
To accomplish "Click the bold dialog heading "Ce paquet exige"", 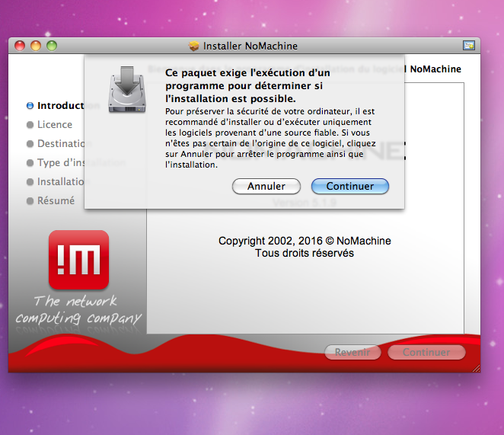I will point(247,85).
